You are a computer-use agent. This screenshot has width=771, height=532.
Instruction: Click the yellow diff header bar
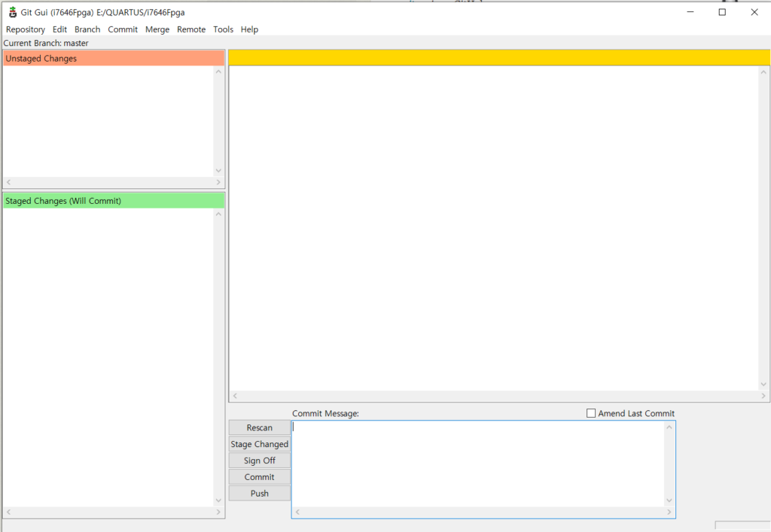(x=498, y=57)
